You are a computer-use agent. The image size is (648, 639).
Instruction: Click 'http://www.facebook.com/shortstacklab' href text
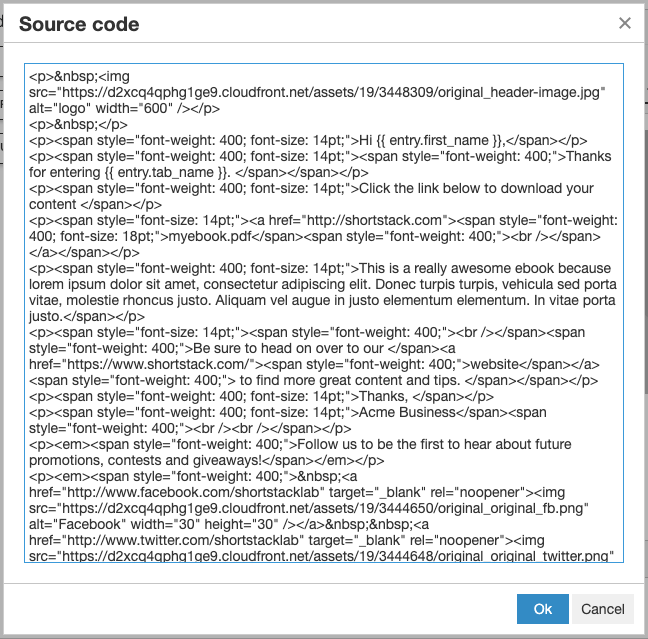click(x=193, y=492)
